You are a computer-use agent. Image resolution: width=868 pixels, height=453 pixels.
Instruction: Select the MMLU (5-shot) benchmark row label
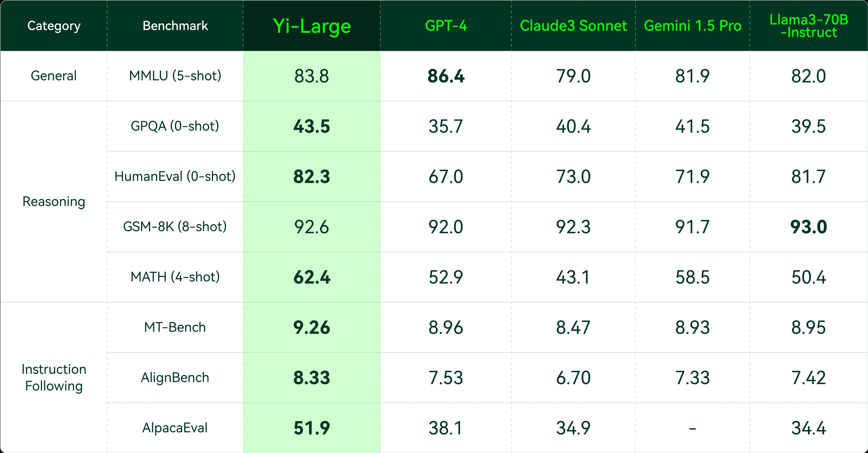pos(175,76)
